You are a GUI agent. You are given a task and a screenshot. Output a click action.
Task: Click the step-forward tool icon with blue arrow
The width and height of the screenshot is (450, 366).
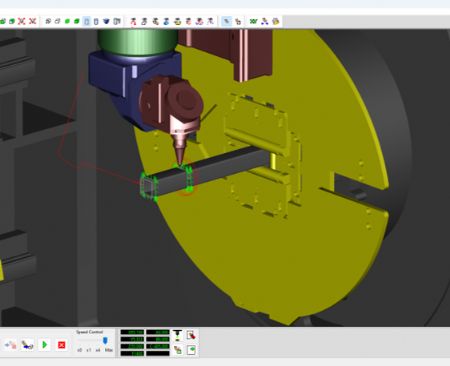27,345
